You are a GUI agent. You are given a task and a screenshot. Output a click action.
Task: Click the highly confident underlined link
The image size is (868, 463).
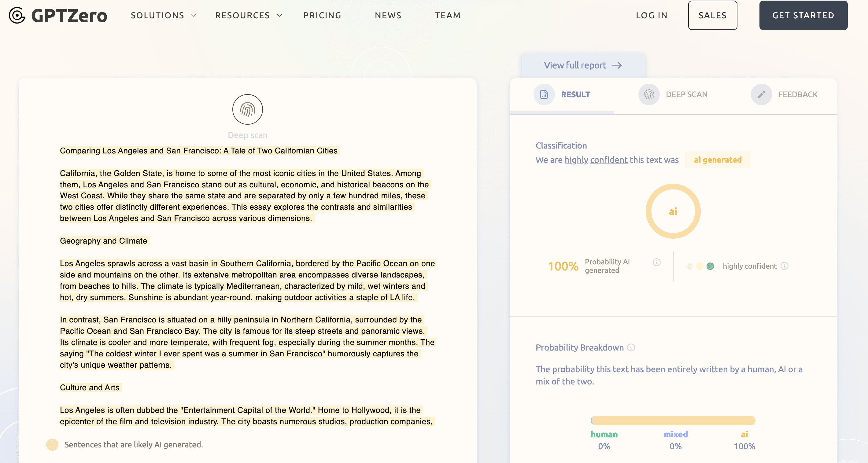pos(596,160)
